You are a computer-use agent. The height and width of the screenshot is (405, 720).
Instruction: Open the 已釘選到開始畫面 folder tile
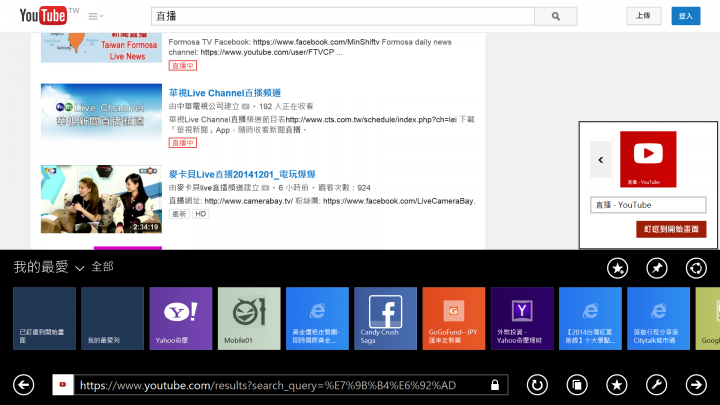click(x=45, y=318)
